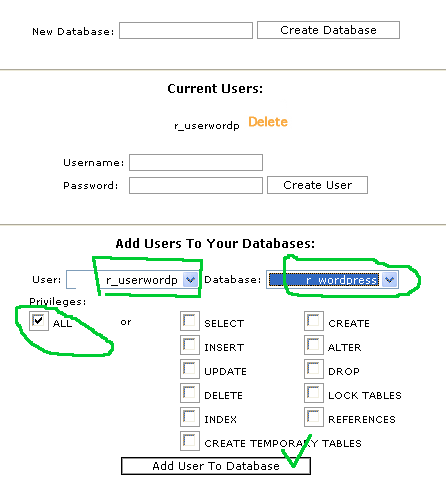Enable the UPDATE privilege checkbox

point(190,369)
